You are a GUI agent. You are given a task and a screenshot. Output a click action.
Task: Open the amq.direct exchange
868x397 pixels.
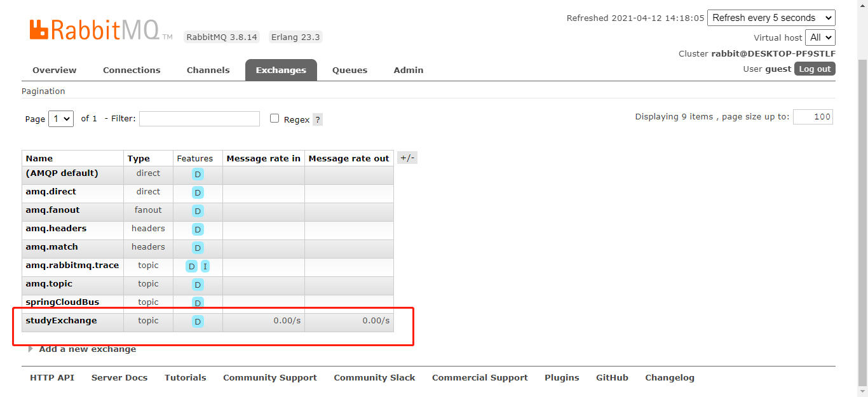click(51, 191)
